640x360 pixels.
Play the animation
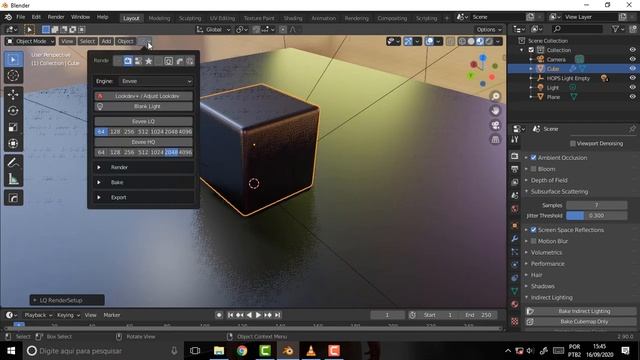[x=258, y=315]
